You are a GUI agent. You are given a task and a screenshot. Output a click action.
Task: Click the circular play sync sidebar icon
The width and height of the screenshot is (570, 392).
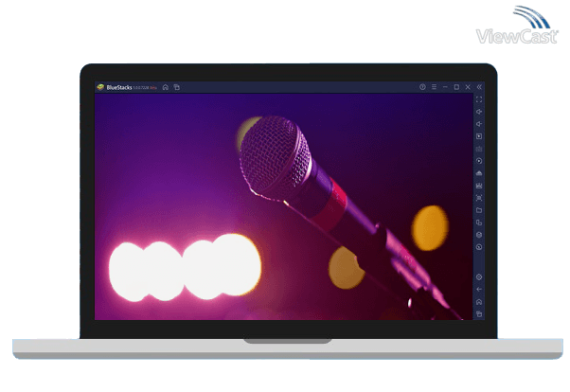click(x=479, y=161)
